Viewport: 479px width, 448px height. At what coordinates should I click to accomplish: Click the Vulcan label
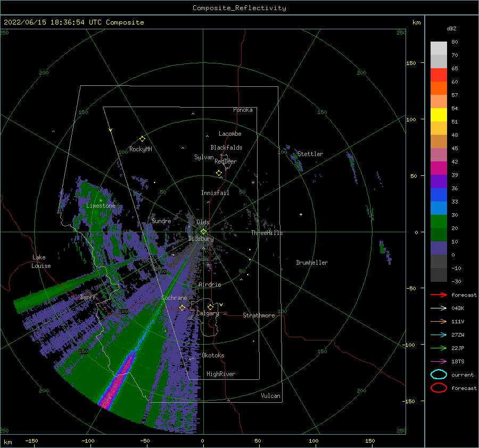click(x=271, y=396)
